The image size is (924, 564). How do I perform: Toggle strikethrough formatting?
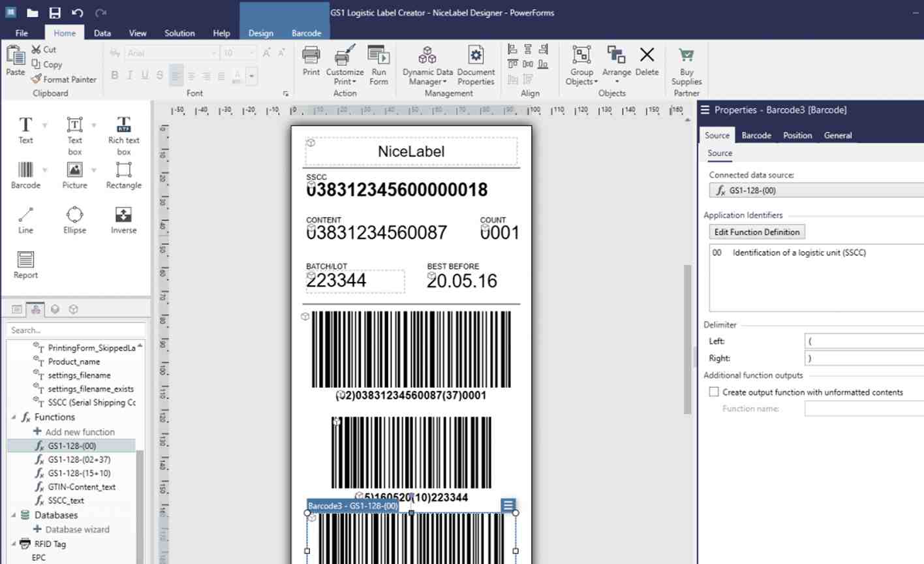pyautogui.click(x=160, y=76)
